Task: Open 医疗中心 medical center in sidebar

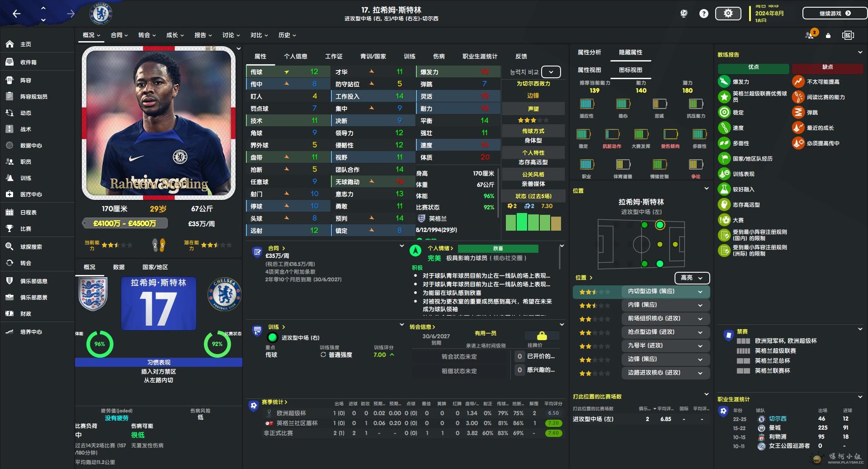Action: click(x=31, y=194)
